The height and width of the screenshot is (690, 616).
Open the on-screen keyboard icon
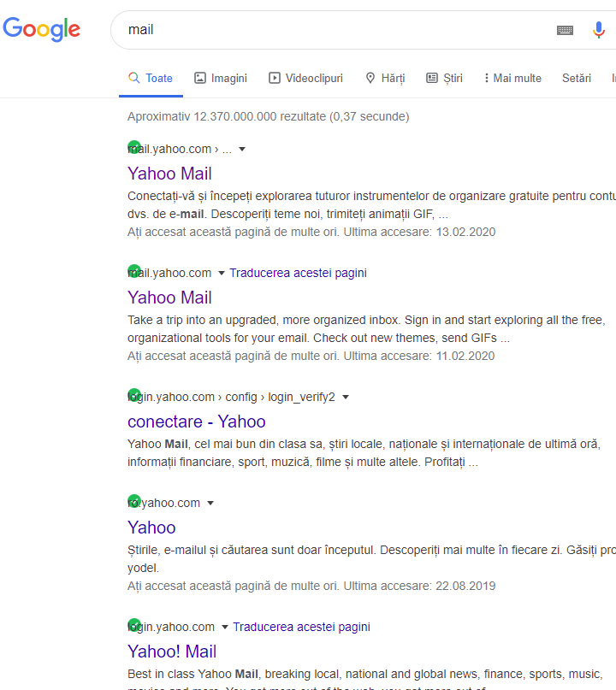pos(565,30)
